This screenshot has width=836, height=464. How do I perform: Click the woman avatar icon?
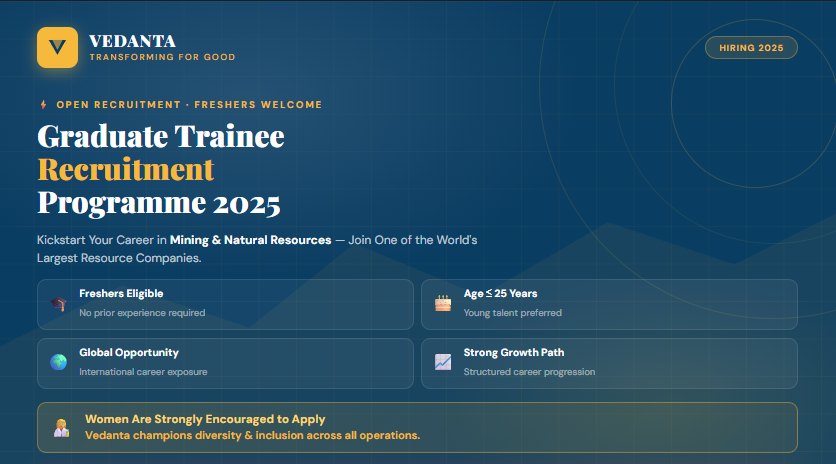[60, 427]
